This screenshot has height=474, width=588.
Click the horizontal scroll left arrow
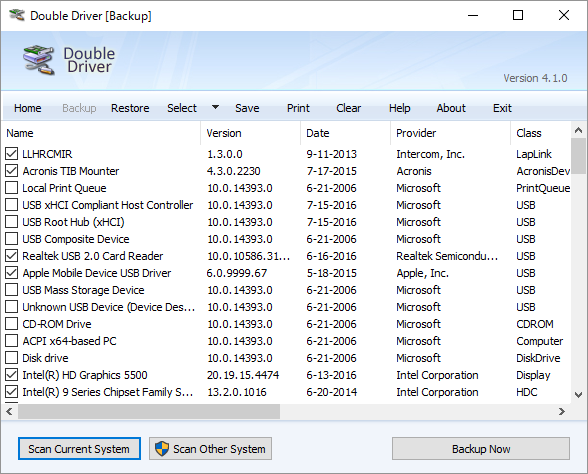point(9,411)
